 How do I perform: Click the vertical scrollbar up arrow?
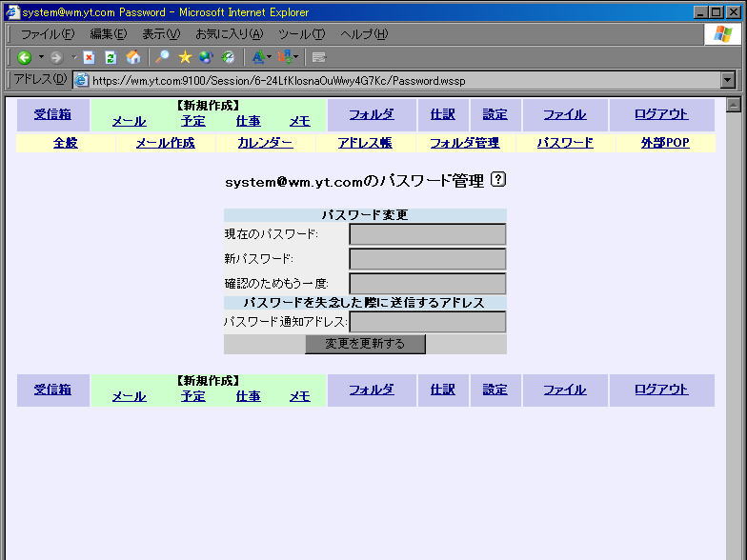tap(734, 105)
